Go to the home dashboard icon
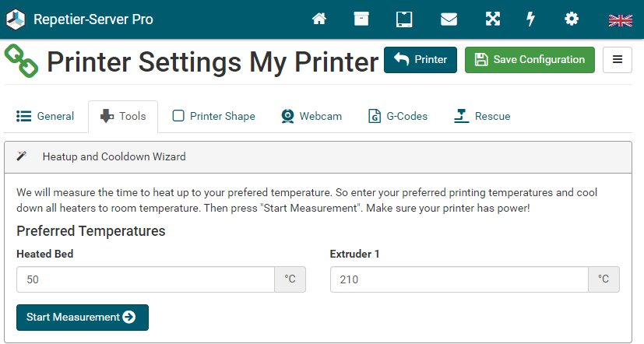This screenshot has height=344, width=644. click(318, 19)
